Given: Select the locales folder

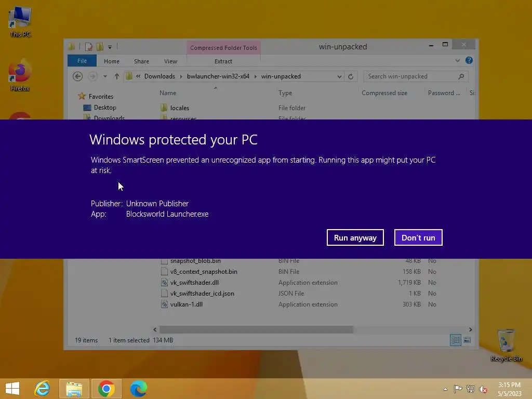Looking at the screenshot, I should (179, 108).
